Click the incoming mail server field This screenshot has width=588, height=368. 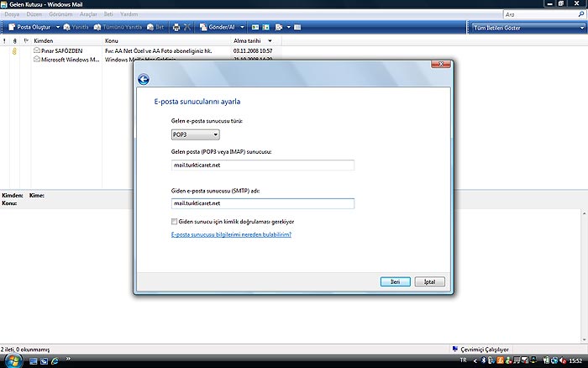[262, 165]
